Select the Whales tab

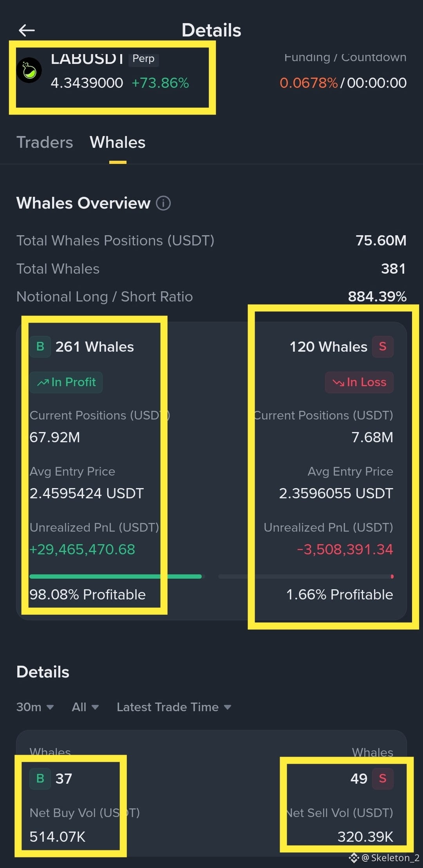click(x=117, y=142)
